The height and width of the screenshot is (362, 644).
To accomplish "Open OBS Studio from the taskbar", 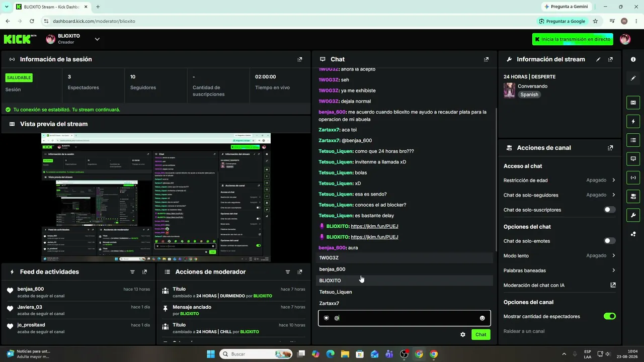I will pos(404,354).
